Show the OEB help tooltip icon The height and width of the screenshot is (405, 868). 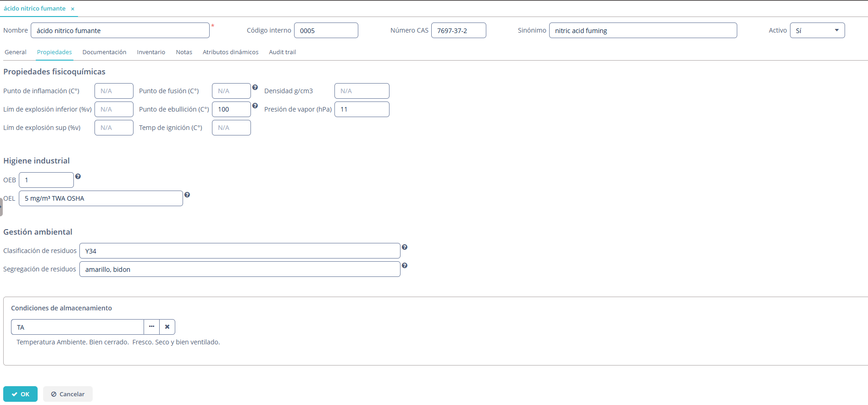point(78,176)
